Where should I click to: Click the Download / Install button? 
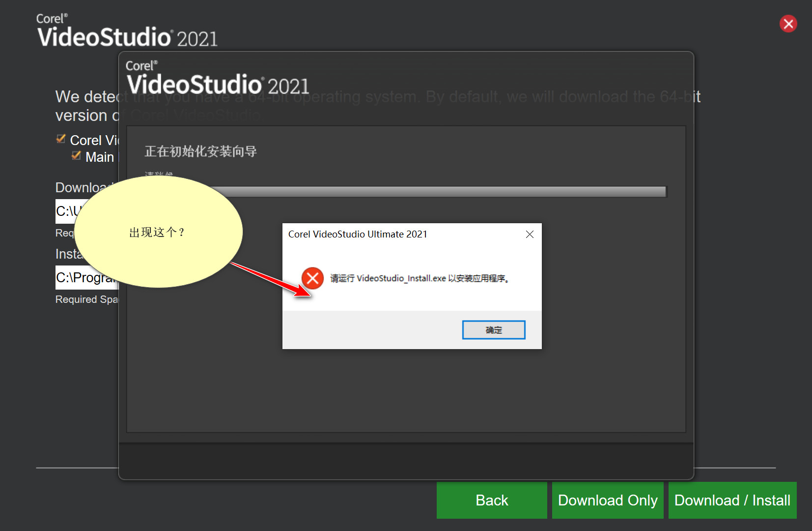click(732, 500)
